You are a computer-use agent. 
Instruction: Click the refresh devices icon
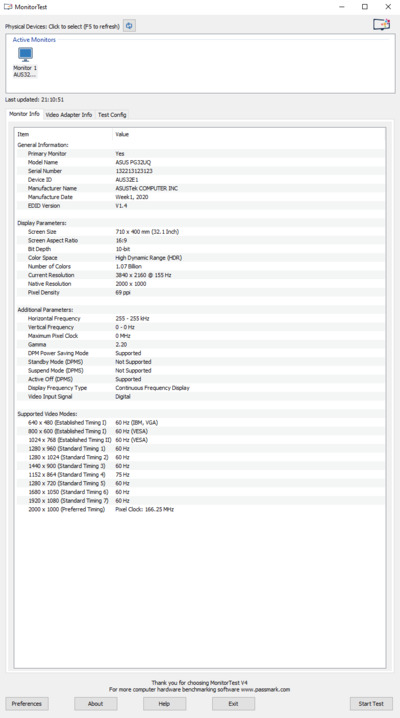tap(129, 26)
